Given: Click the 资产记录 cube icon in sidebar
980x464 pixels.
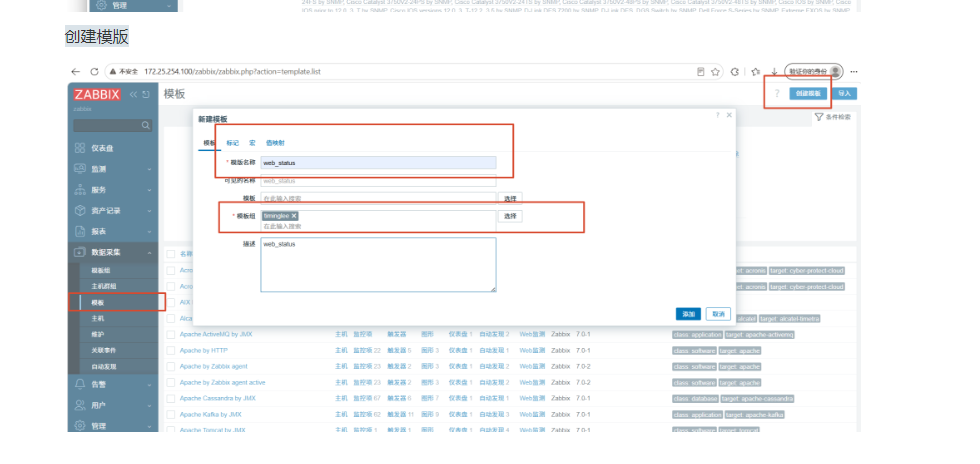Looking at the screenshot, I should coord(79,211).
